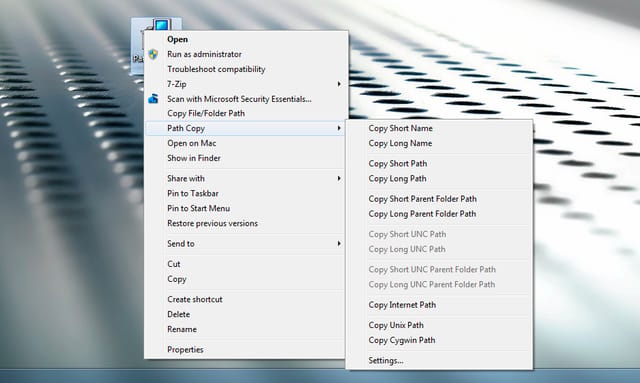This screenshot has height=383, width=640.
Task: Click the Path Copy submenu arrow
Action: (x=339, y=128)
